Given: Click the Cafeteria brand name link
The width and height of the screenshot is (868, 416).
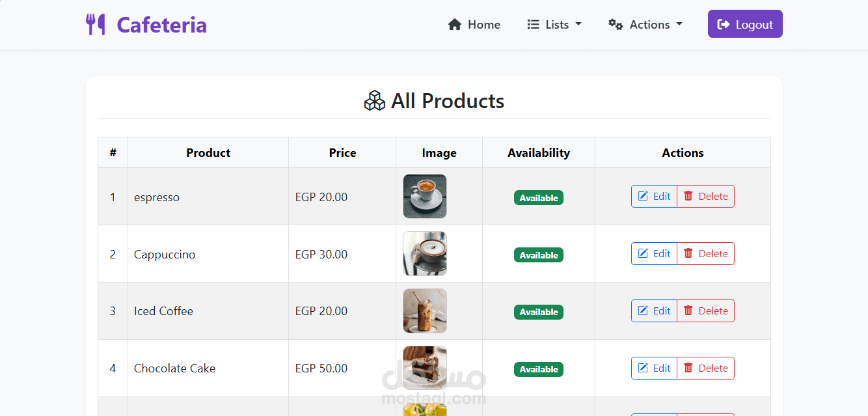Looking at the screenshot, I should tap(161, 25).
